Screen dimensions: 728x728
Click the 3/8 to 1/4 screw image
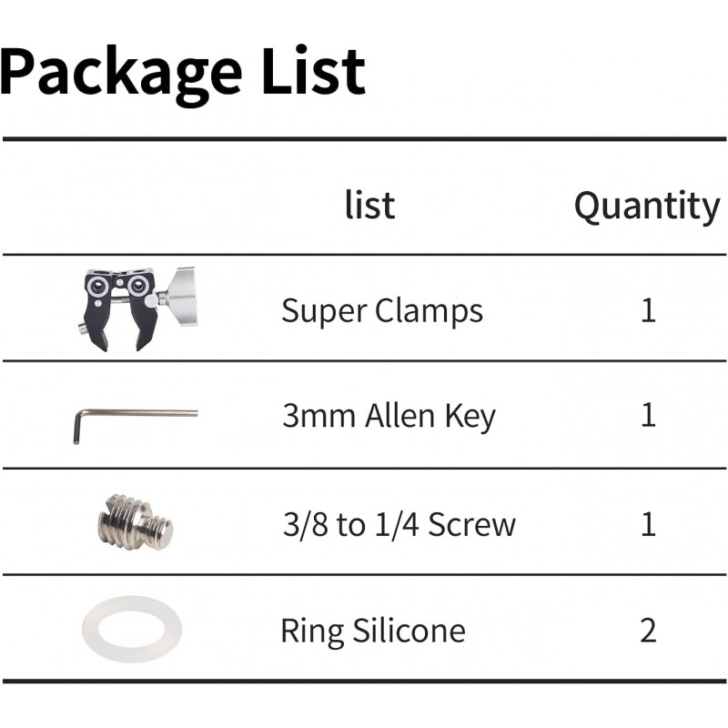coord(136,522)
